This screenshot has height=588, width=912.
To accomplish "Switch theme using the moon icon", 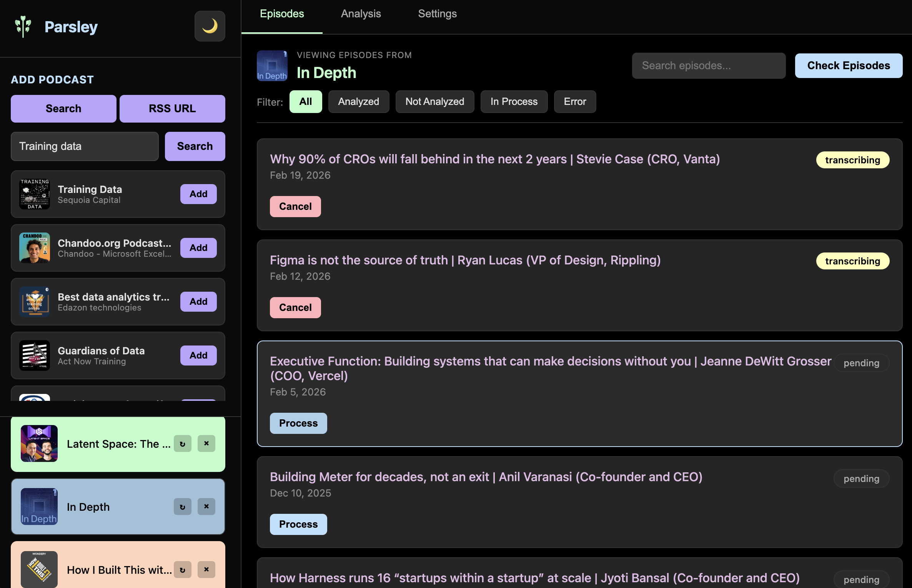I will pyautogui.click(x=210, y=26).
